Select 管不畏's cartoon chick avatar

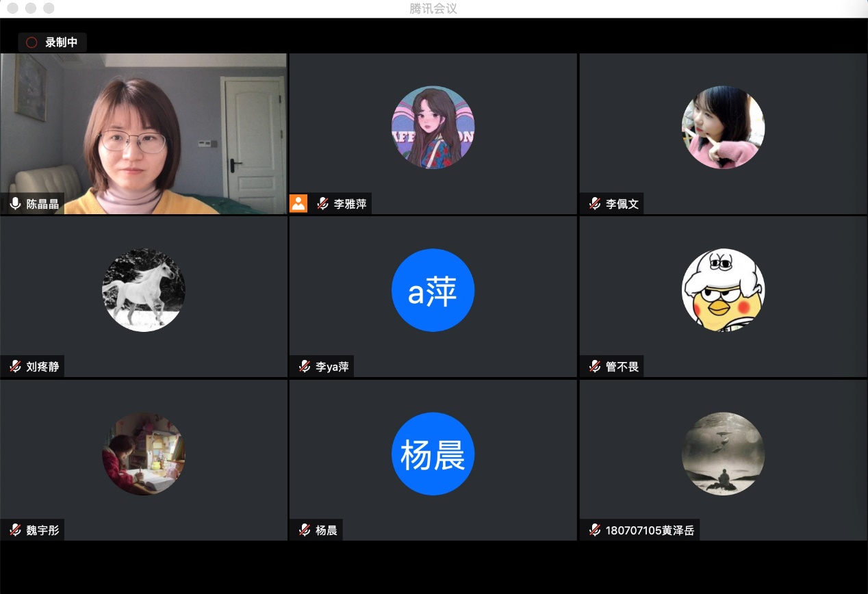[723, 290]
